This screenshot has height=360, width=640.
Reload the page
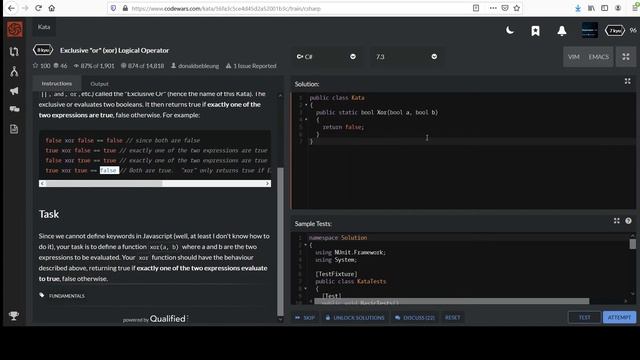[38, 8]
